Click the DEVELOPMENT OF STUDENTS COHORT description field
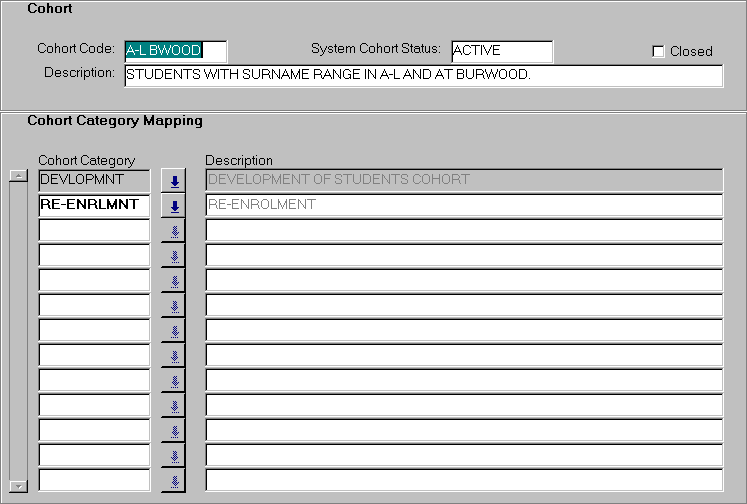The image size is (747, 504). click(464, 180)
